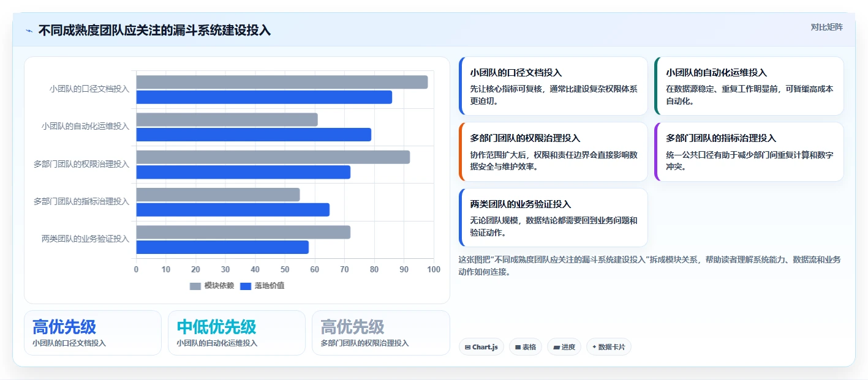Click the x-axis value 50
This screenshot has width=868, height=380.
285,270
